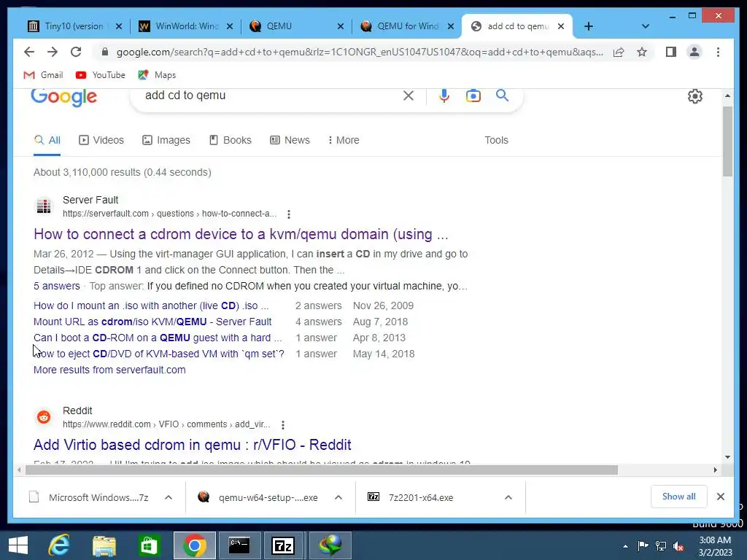Select the Images search filter
This screenshot has width=747, height=560.
click(x=166, y=140)
